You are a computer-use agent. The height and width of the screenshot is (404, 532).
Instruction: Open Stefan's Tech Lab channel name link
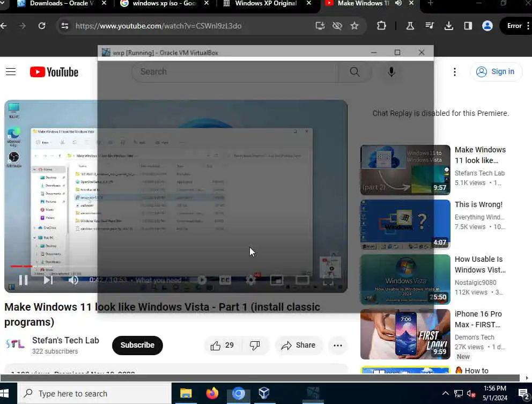(x=65, y=340)
